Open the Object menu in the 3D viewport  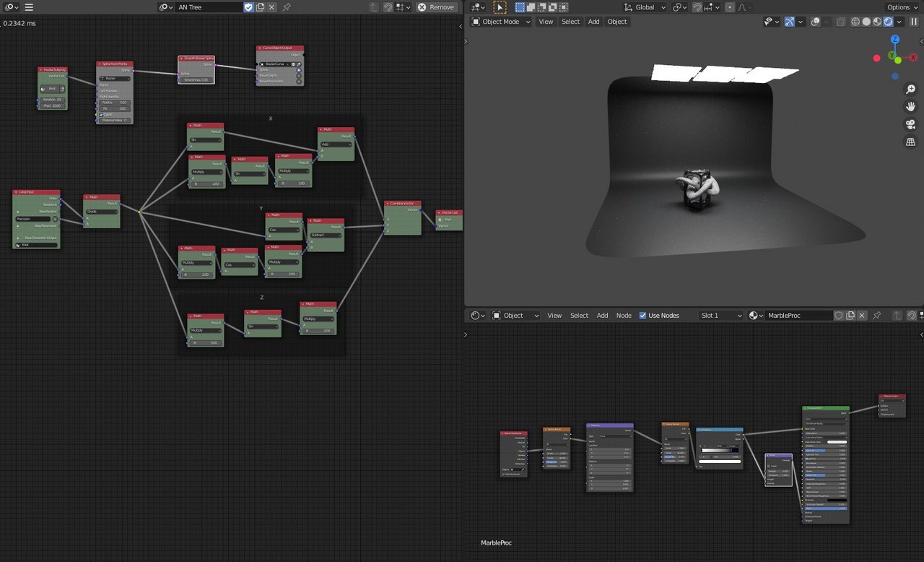point(617,22)
